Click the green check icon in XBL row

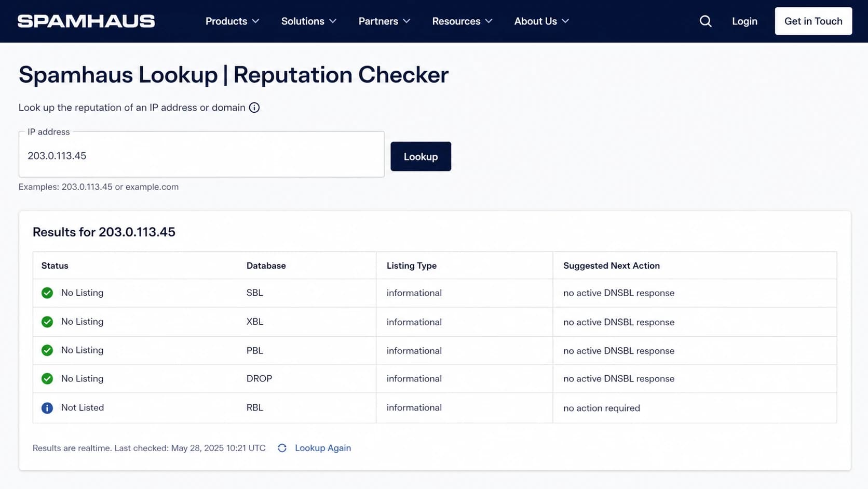point(47,322)
